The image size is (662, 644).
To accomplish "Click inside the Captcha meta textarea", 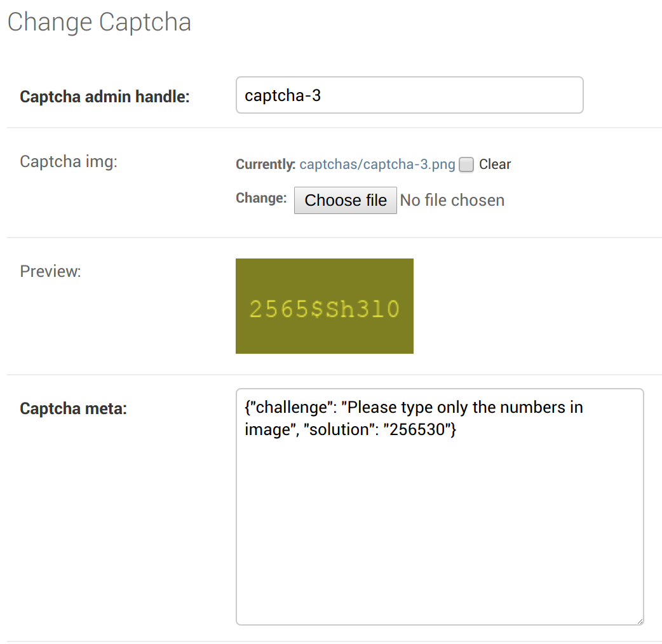I will [x=438, y=508].
